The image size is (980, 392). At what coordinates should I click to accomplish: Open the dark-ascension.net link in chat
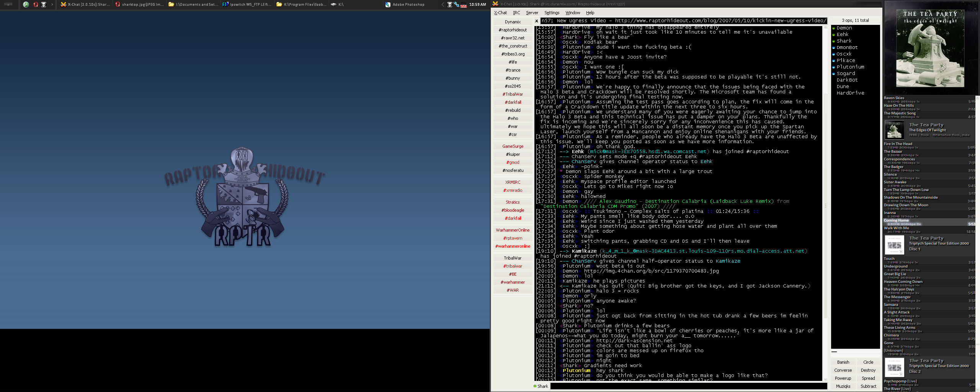[x=634, y=341]
